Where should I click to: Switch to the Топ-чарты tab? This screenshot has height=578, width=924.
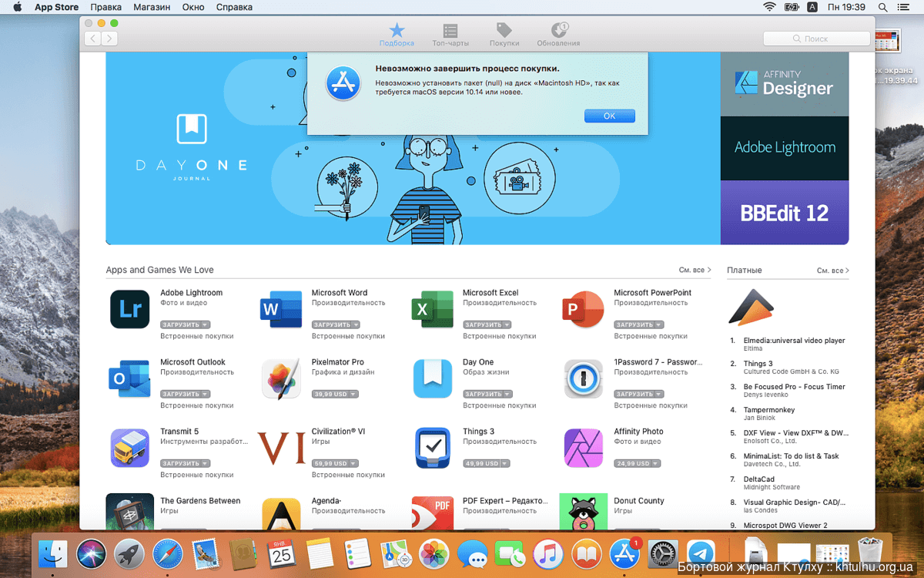point(450,35)
